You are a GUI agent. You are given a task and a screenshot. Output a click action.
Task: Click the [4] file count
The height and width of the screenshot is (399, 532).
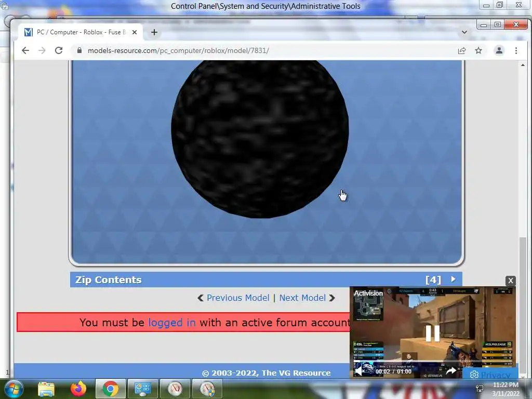(x=433, y=280)
